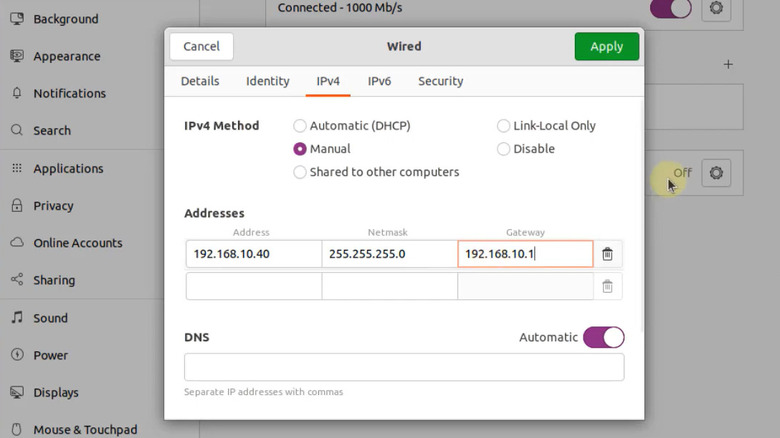Open wired connection gear settings
780x438 pixels.
click(715, 9)
